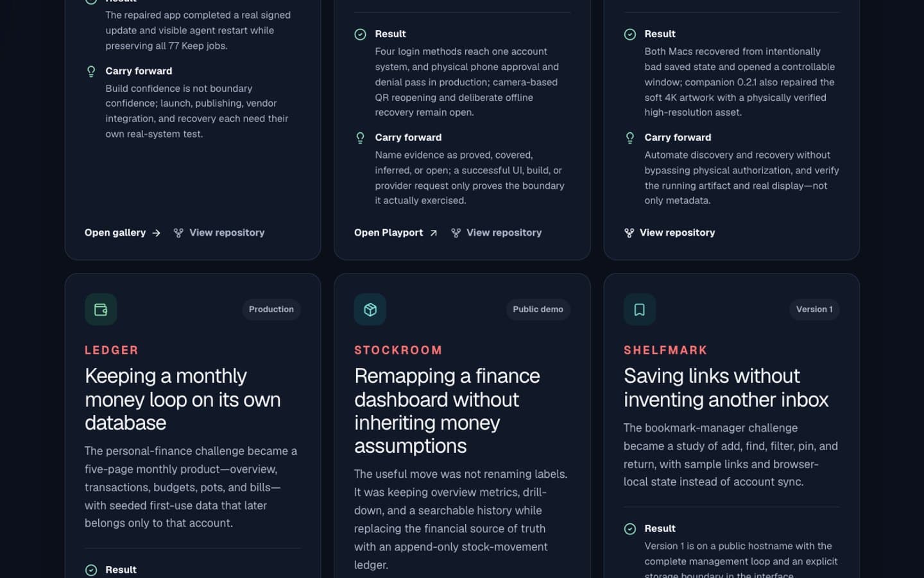
Task: Click the Result checkmark icon in the Ledger card
Action: tap(91, 570)
